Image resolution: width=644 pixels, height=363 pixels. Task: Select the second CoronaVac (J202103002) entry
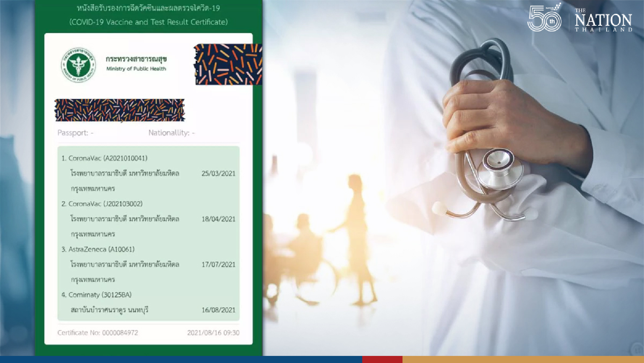(102, 204)
